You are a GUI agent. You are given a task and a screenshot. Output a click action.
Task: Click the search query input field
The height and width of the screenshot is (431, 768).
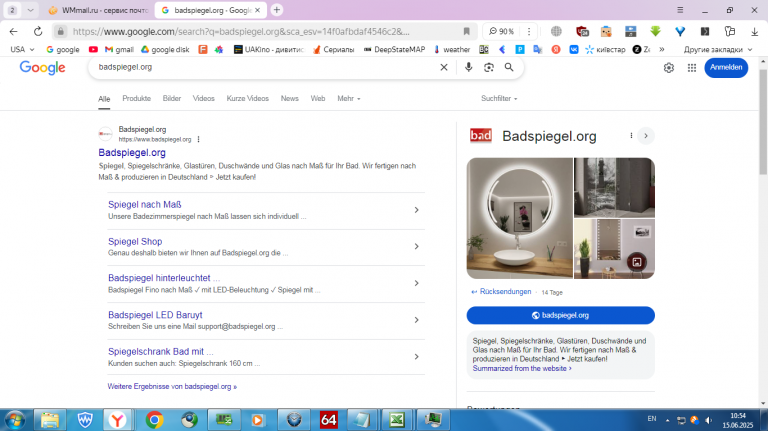pos(267,67)
